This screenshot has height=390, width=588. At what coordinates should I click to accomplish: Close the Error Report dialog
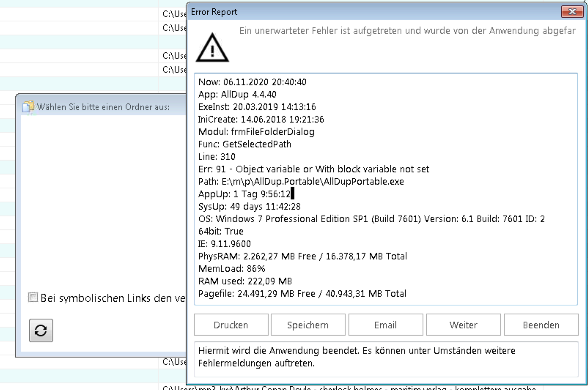[572, 12]
